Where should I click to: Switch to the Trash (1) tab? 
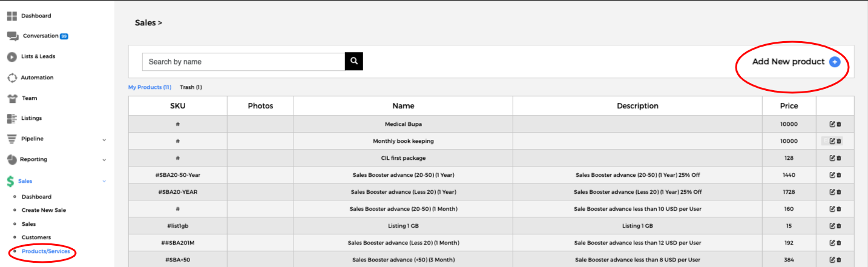point(191,87)
